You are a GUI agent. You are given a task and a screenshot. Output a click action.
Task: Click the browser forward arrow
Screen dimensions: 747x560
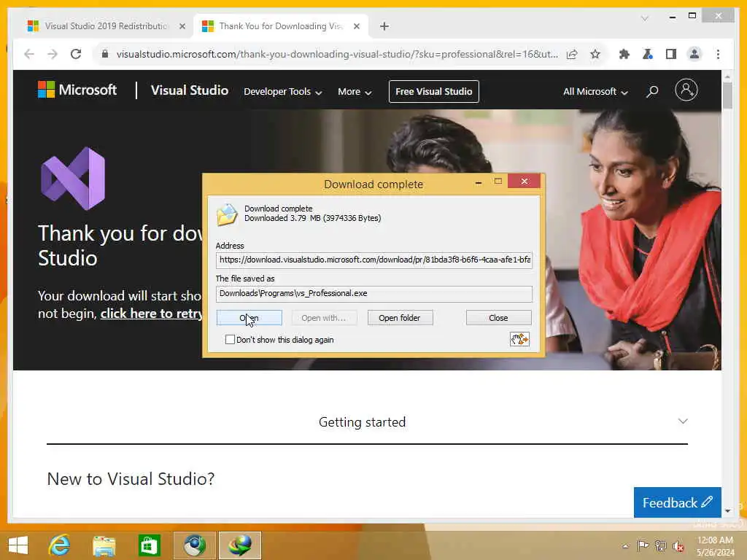pyautogui.click(x=53, y=54)
